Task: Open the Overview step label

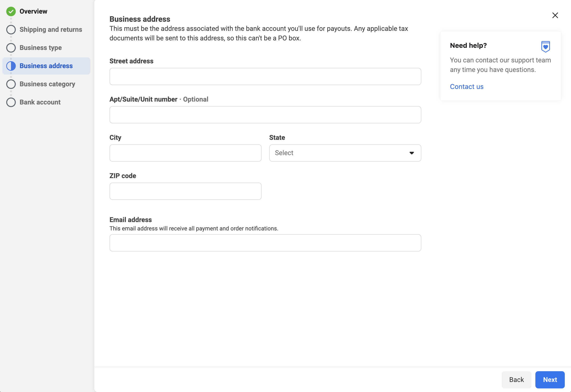Action: coord(33,11)
